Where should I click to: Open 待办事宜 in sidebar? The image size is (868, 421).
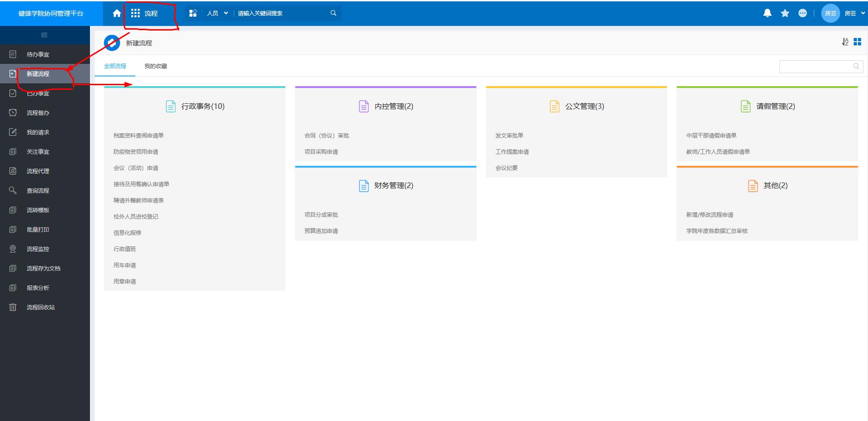point(38,55)
